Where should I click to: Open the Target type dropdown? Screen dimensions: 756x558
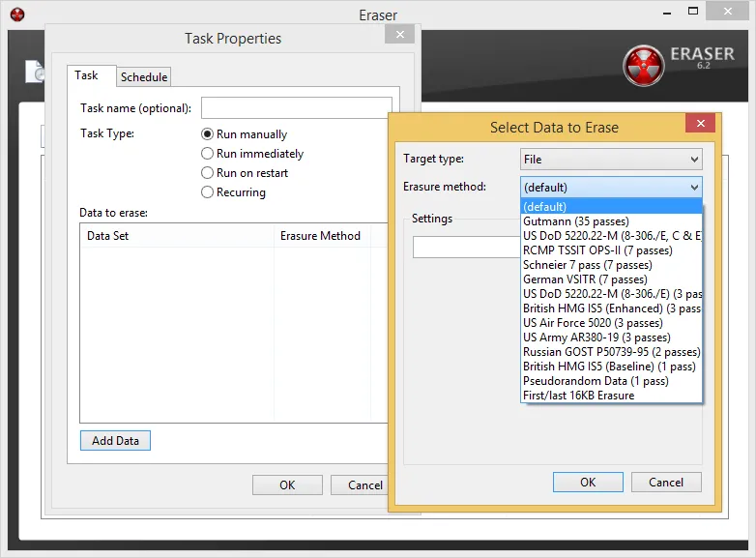(x=611, y=160)
